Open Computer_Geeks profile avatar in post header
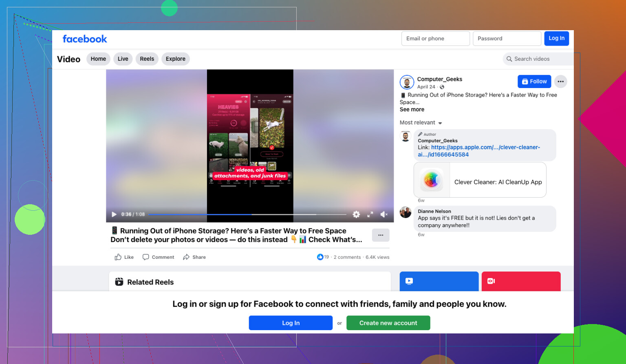Viewport: 626px width, 364px height. coord(407,82)
